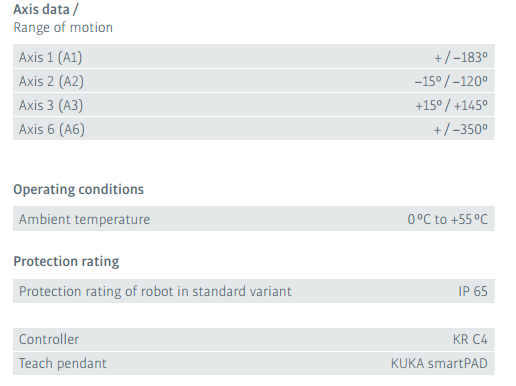Click Protection rating of robot in standard variant

(x=155, y=291)
